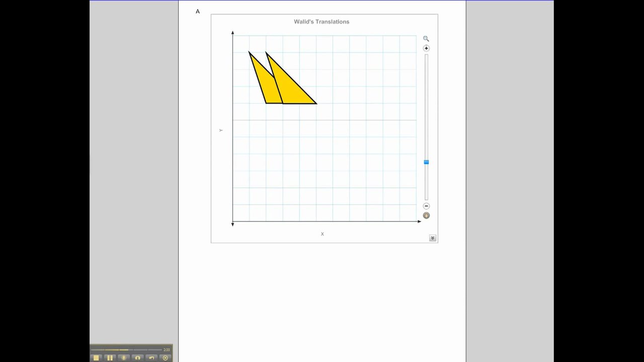Viewport: 644px width, 362px height.
Task: Click the letter A label
Action: coord(198,12)
